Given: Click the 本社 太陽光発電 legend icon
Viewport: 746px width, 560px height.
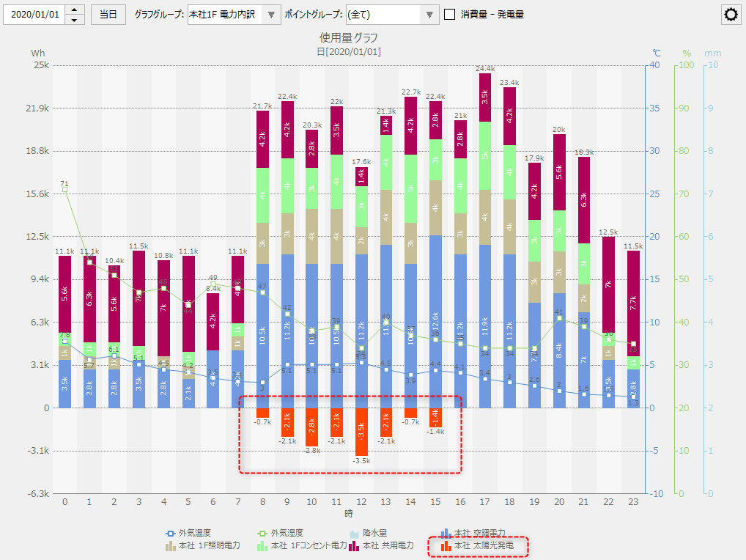Looking at the screenshot, I should 445,546.
